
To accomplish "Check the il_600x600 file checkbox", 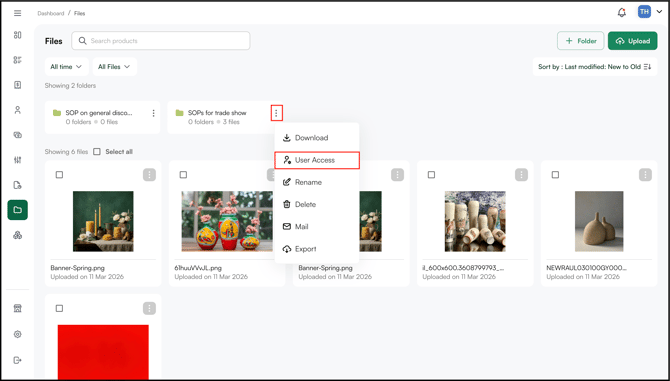I will click(432, 175).
